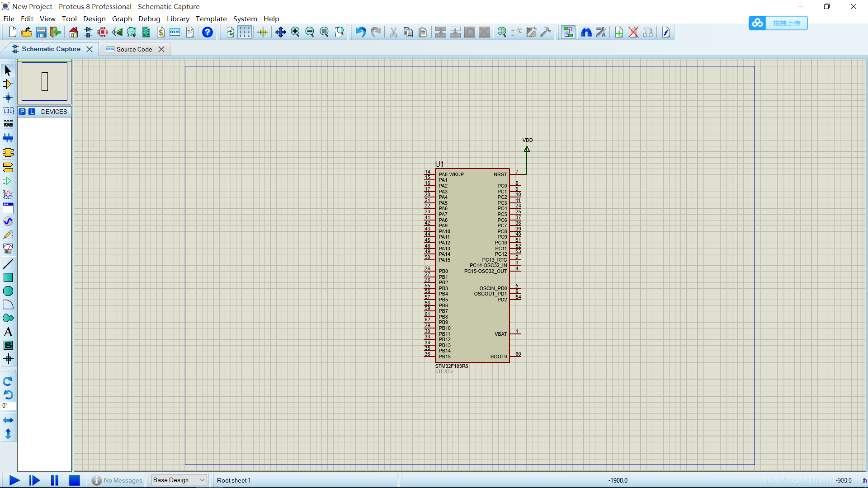Click the 2D text 'A' tool

pyautogui.click(x=8, y=332)
